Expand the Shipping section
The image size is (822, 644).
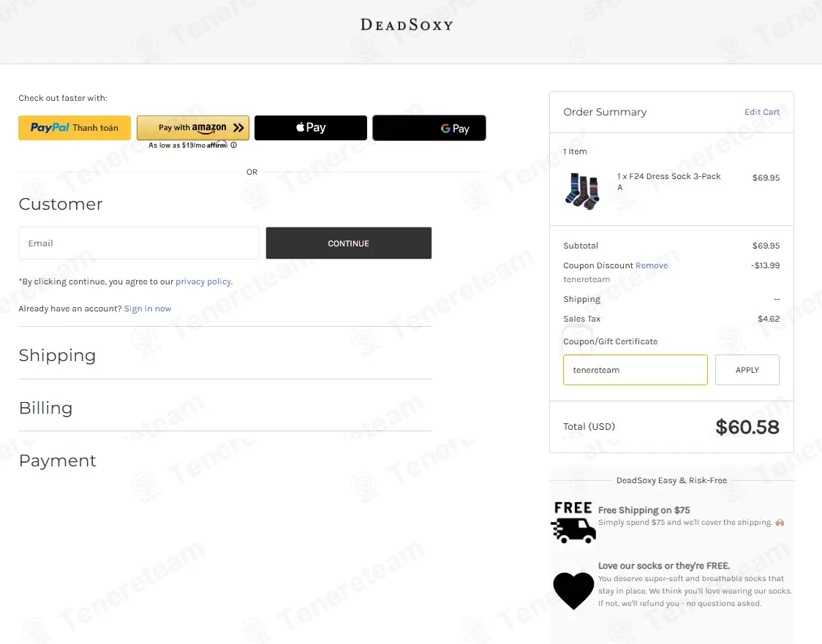[58, 355]
